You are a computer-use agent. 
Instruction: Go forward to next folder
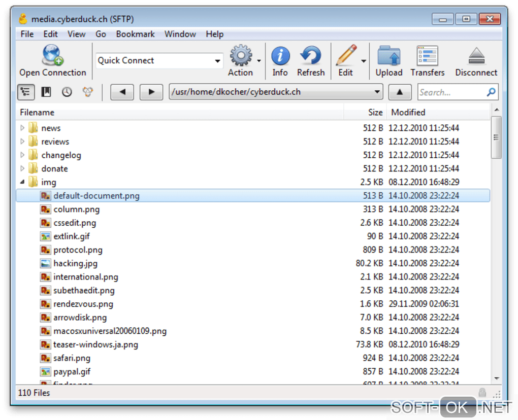coord(151,92)
